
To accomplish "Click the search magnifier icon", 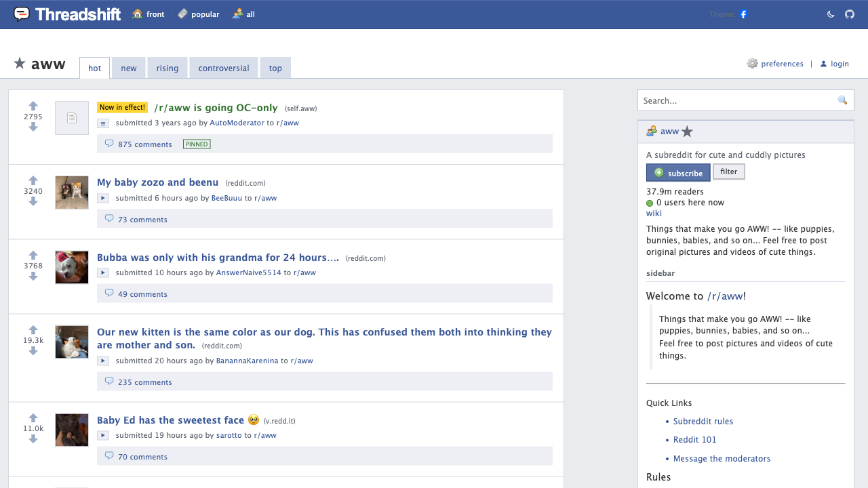I will [843, 100].
